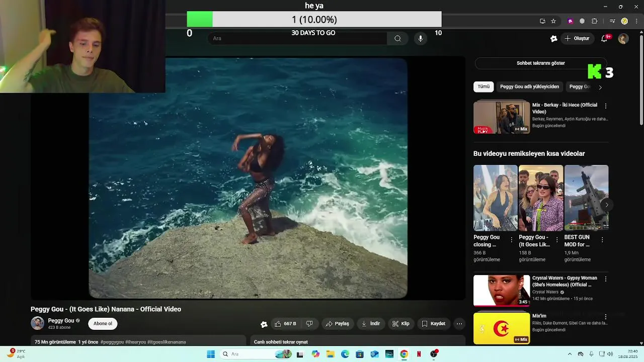Click Windows taskbar search box
Screen dimensions: 644x362
tap(256, 354)
